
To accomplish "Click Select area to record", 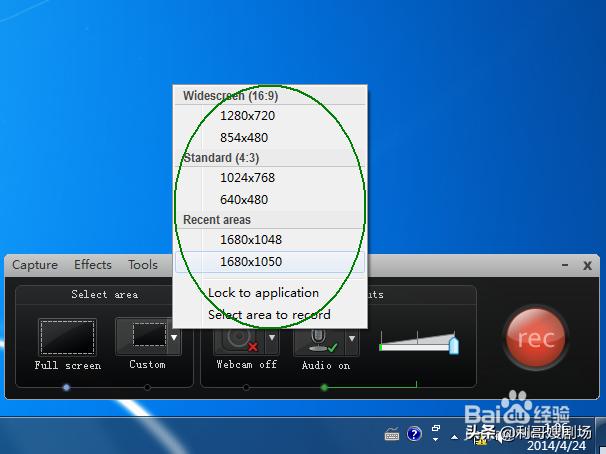I will pyautogui.click(x=269, y=315).
